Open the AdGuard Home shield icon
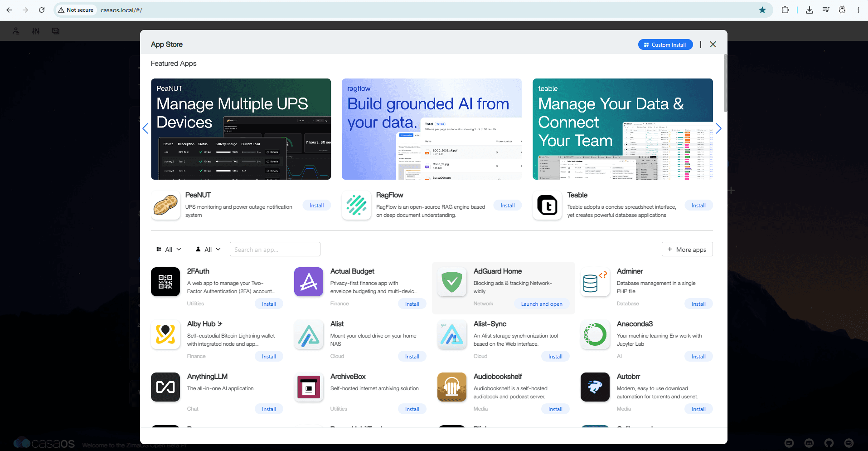Viewport: 868px width, 451px height. pos(452,282)
